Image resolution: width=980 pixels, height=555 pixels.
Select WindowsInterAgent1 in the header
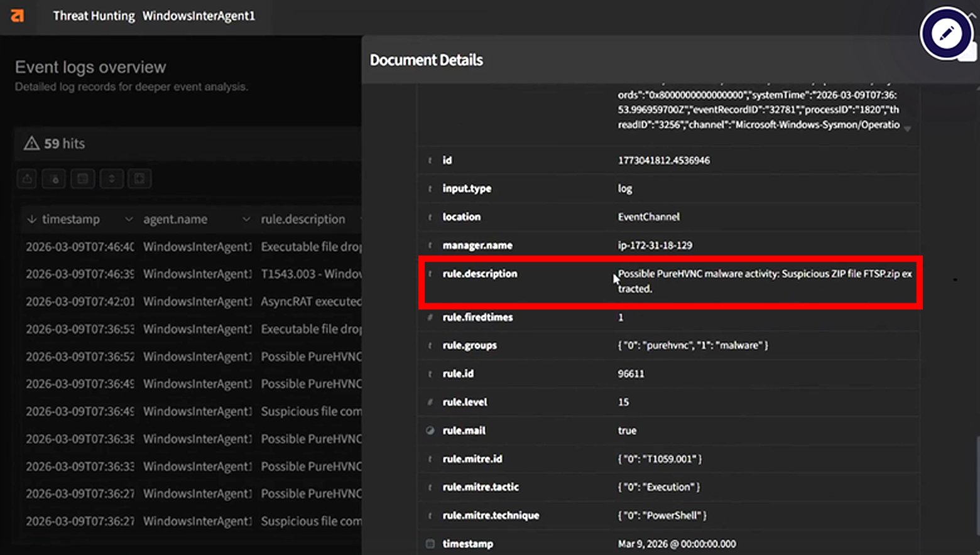coord(199,16)
